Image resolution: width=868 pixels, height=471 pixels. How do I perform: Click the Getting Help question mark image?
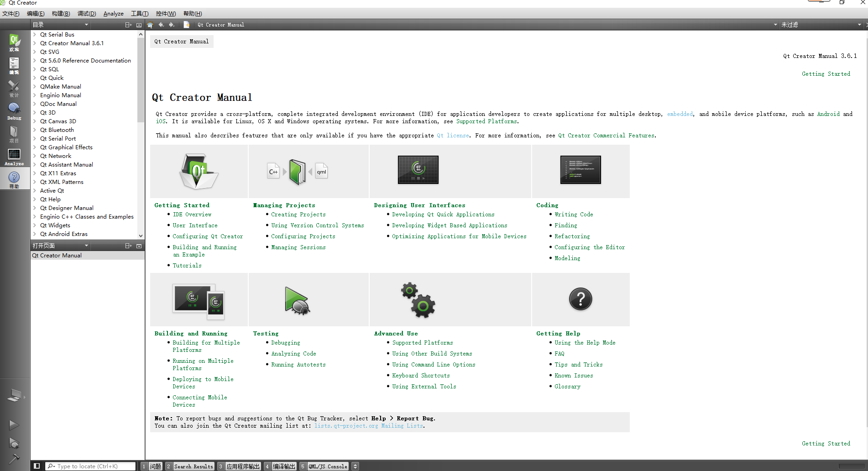pyautogui.click(x=580, y=299)
